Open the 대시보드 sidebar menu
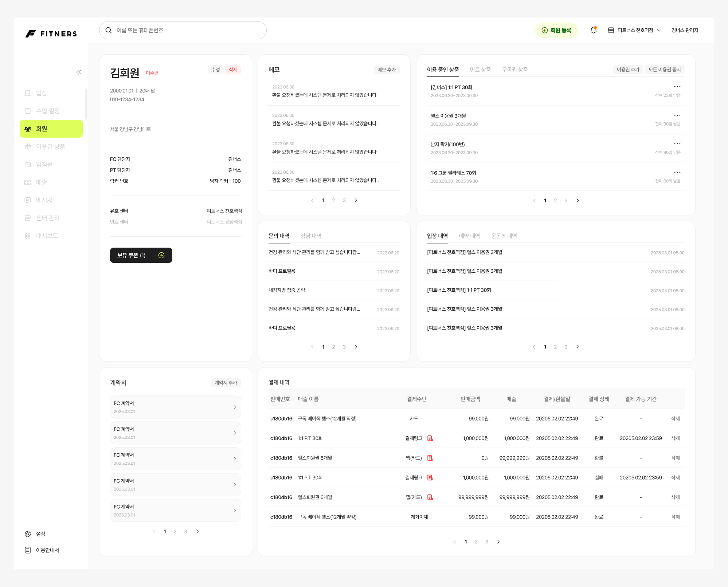728x587 pixels. click(51, 236)
